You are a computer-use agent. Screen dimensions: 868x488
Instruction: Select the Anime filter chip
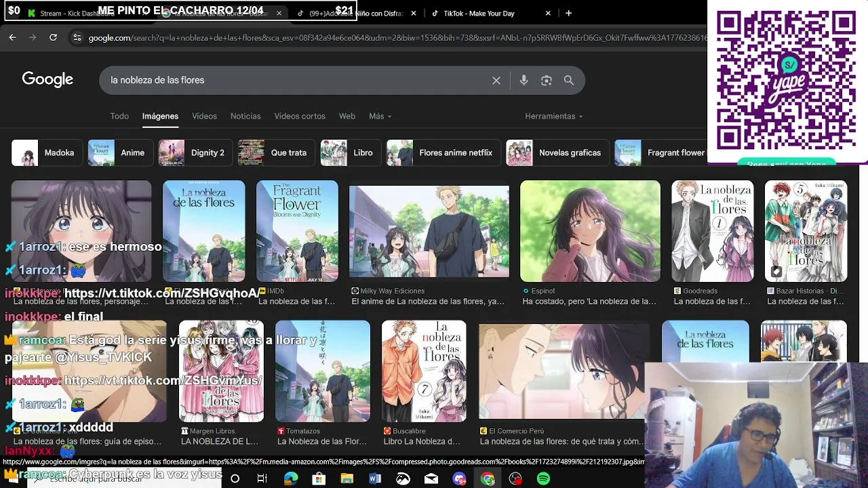120,152
